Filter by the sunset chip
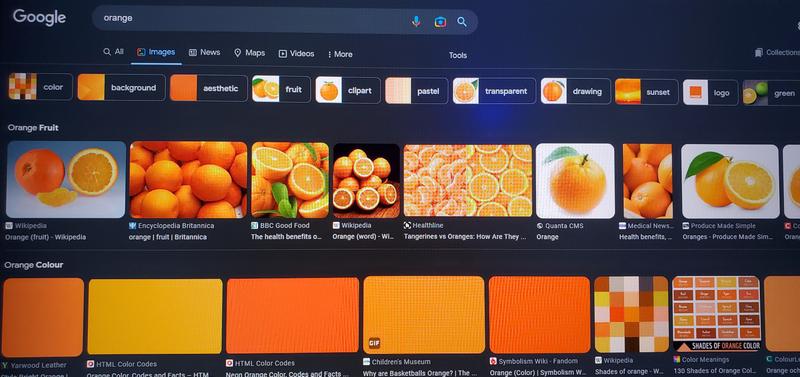This screenshot has width=800, height=377. [646, 92]
